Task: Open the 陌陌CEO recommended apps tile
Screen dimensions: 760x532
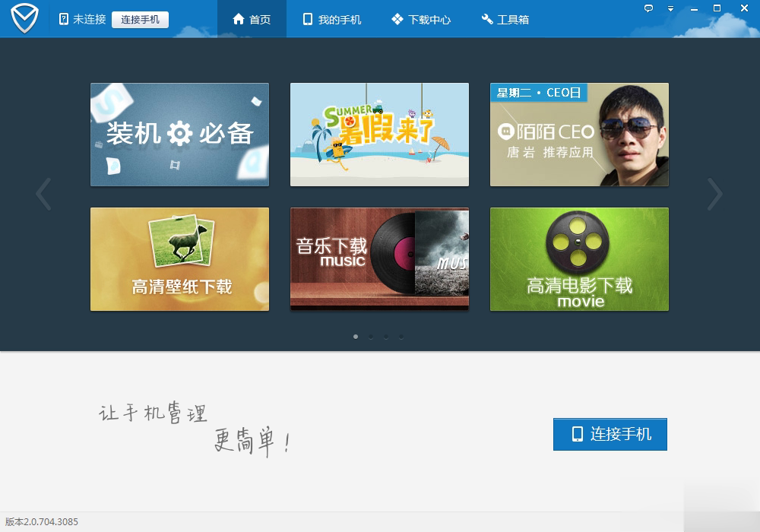Action: pyautogui.click(x=579, y=135)
